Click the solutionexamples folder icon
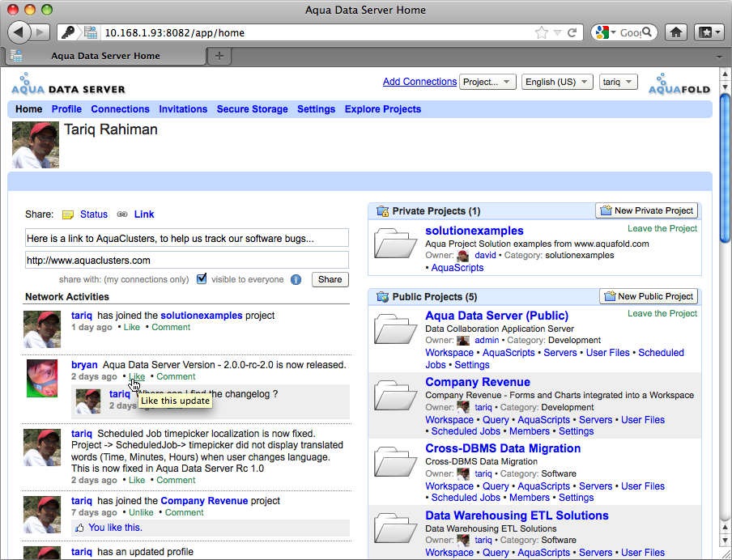This screenshot has width=732, height=560. (x=395, y=243)
